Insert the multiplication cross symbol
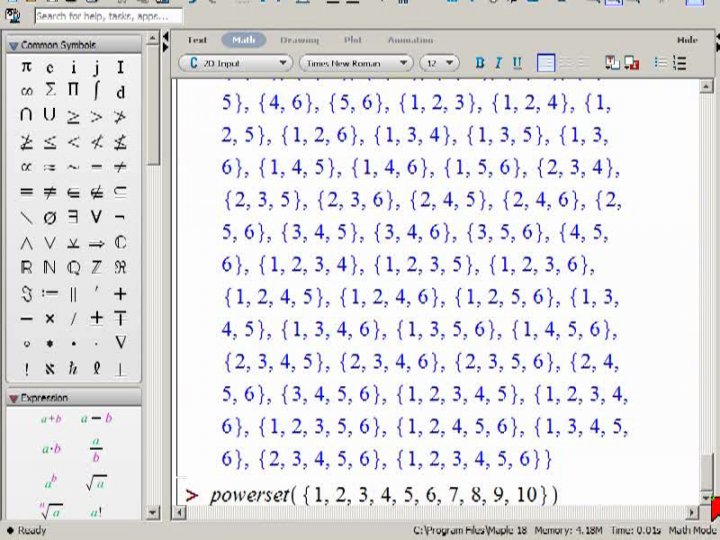Viewport: 720px width, 540px height. pyautogui.click(x=50, y=318)
